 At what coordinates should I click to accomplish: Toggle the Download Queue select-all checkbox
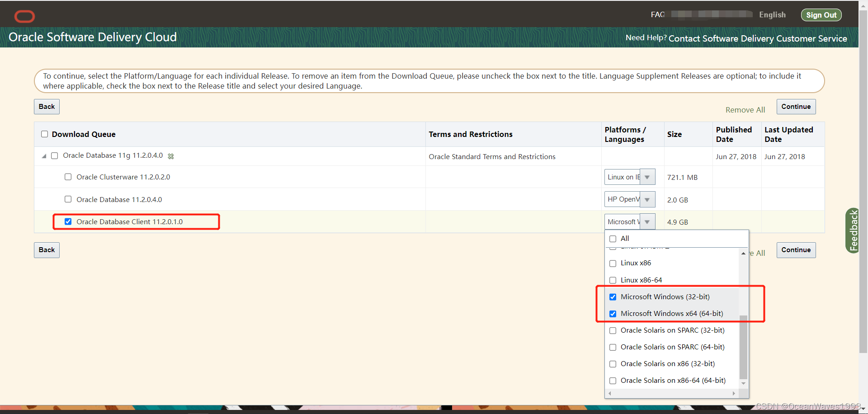tap(44, 134)
